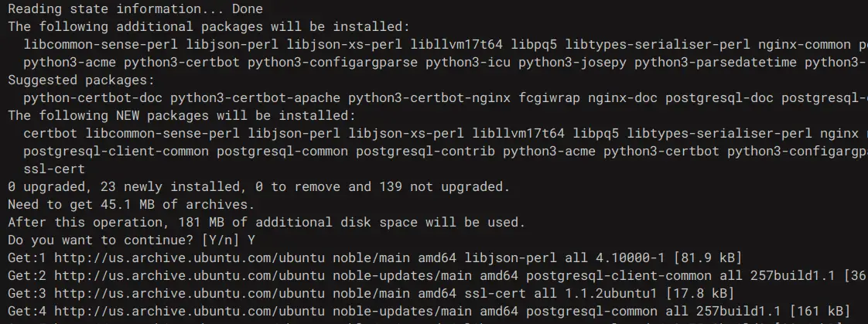Click python3-certbot-nginx in suggested packages

click(x=429, y=98)
